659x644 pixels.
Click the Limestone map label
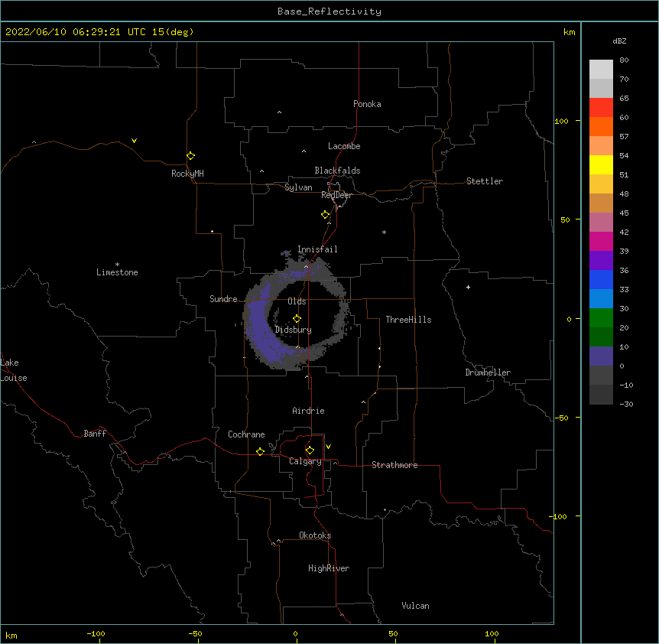117,272
